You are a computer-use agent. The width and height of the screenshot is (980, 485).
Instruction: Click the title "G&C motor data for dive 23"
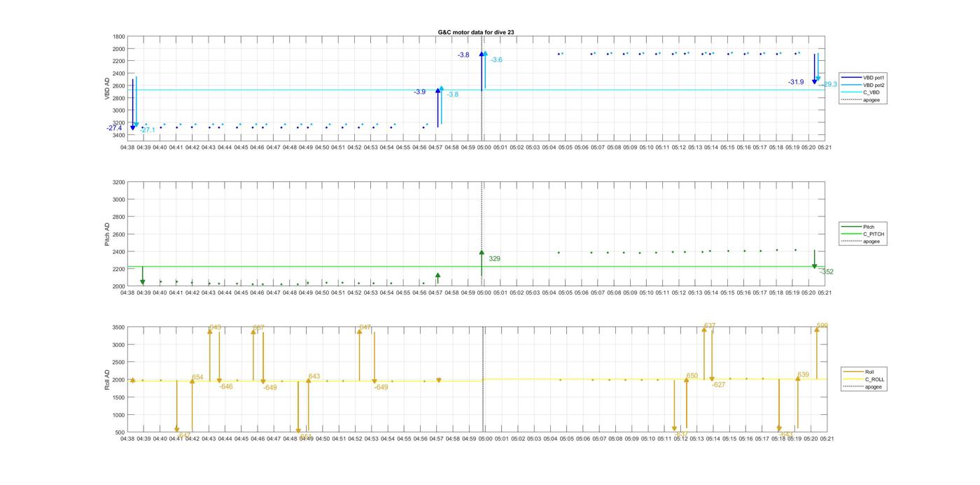click(476, 32)
